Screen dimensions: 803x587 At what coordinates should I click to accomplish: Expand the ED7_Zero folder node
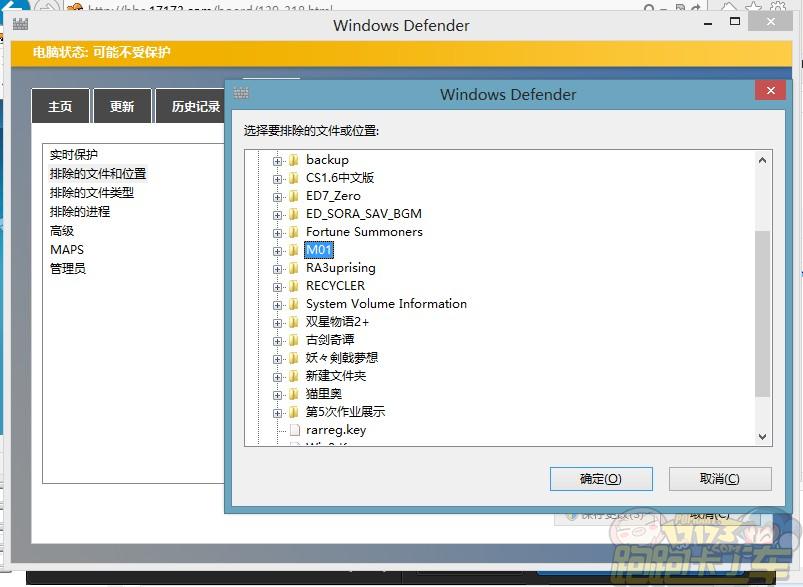(x=277, y=197)
